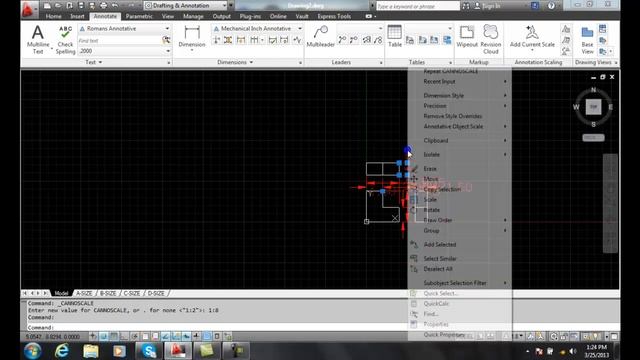Expand the Text panel title
The width and height of the screenshot is (640, 360).
94,62
